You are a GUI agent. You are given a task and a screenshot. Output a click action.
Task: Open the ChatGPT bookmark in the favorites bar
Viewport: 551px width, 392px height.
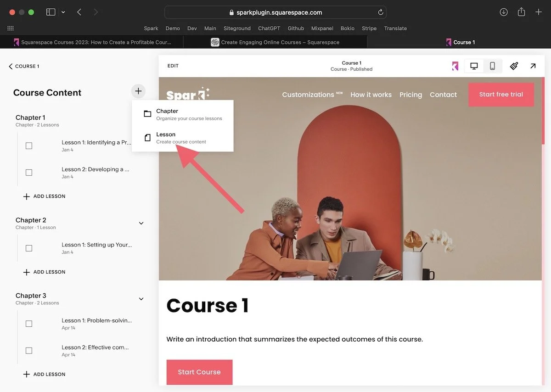(x=269, y=28)
